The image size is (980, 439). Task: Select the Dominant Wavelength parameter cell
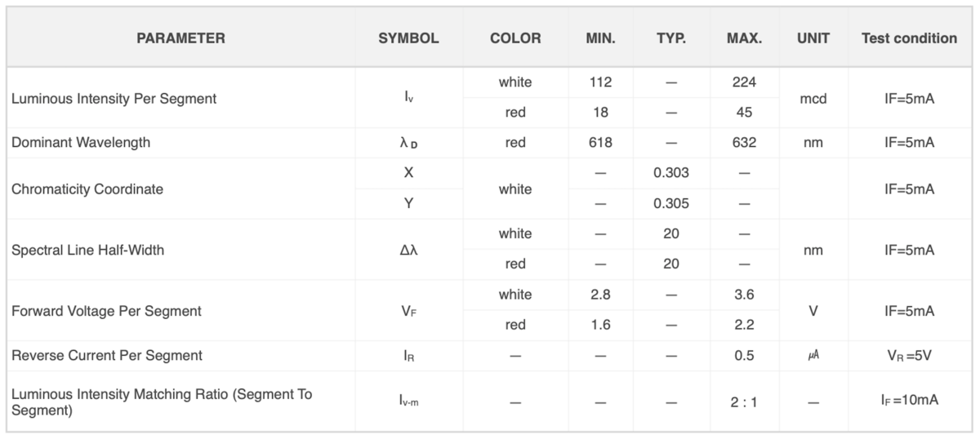point(180,143)
